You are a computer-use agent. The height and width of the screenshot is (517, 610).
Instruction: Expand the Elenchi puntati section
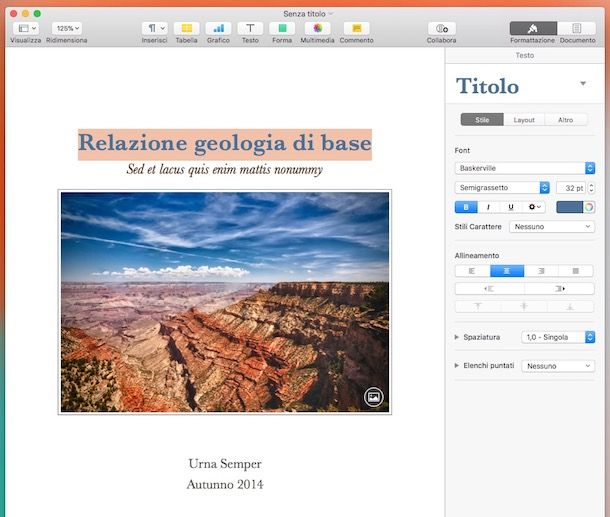click(x=457, y=366)
